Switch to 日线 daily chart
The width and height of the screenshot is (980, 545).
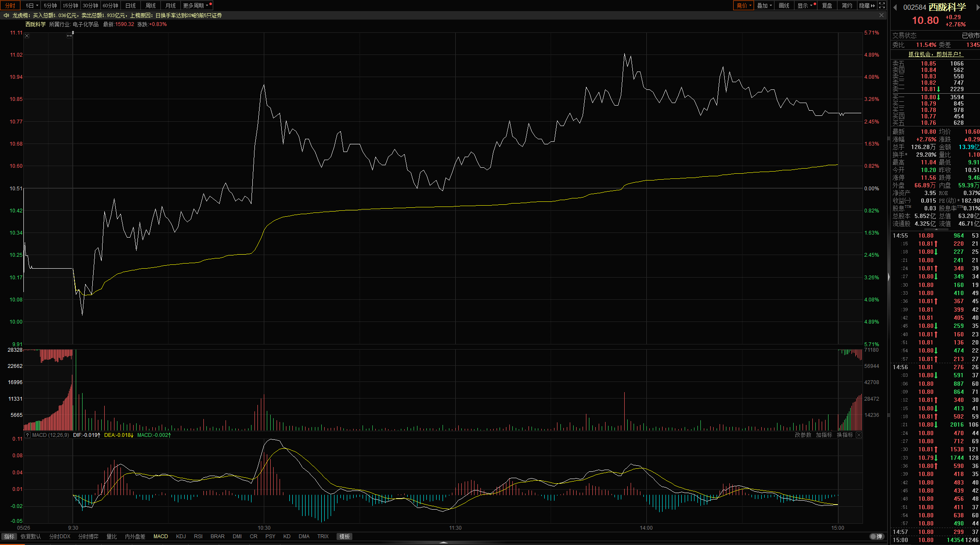[130, 6]
